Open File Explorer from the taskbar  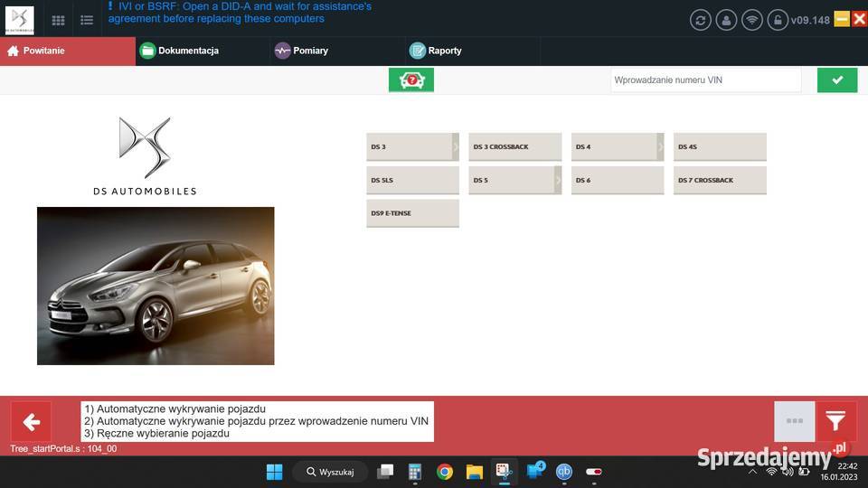475,472
